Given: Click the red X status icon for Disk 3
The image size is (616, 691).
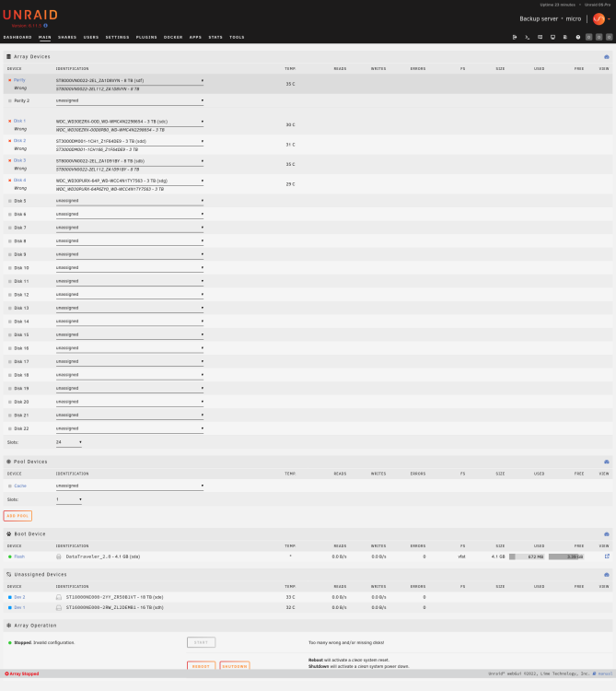Looking at the screenshot, I should coord(10,161).
